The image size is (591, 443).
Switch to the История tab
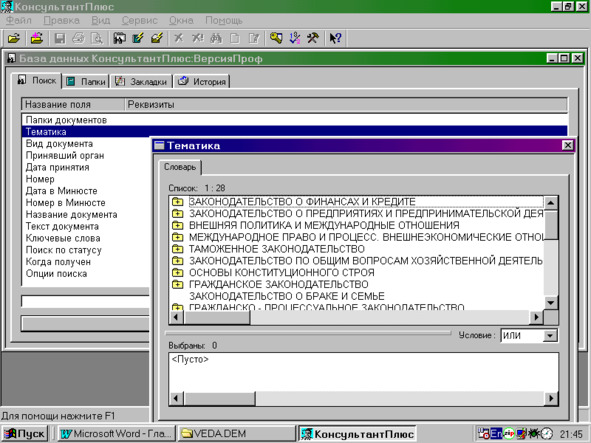(x=202, y=81)
